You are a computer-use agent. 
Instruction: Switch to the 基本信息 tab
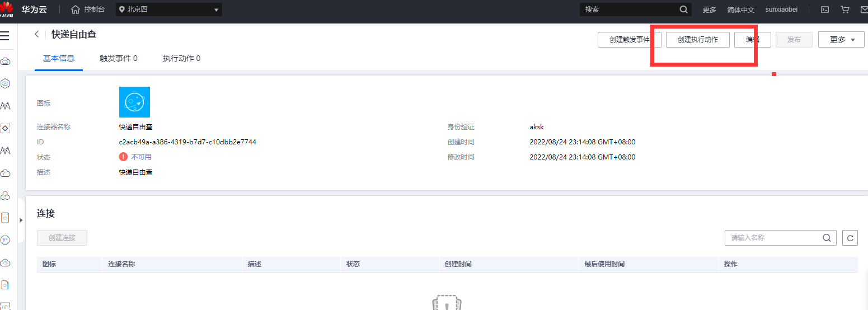(59, 58)
